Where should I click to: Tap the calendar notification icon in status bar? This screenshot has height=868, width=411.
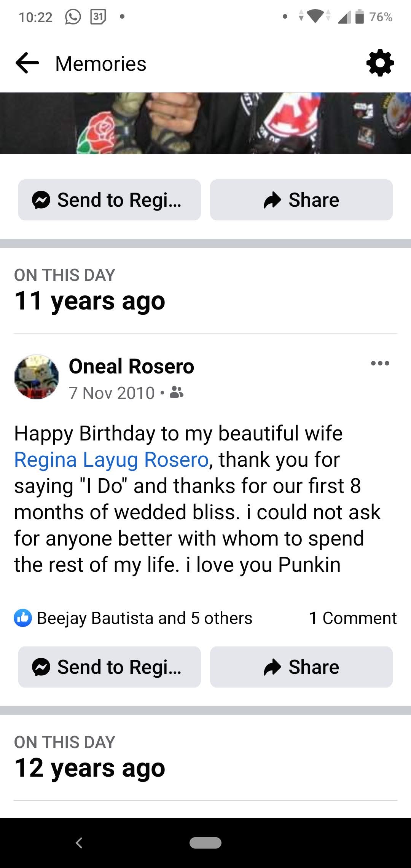point(98,17)
